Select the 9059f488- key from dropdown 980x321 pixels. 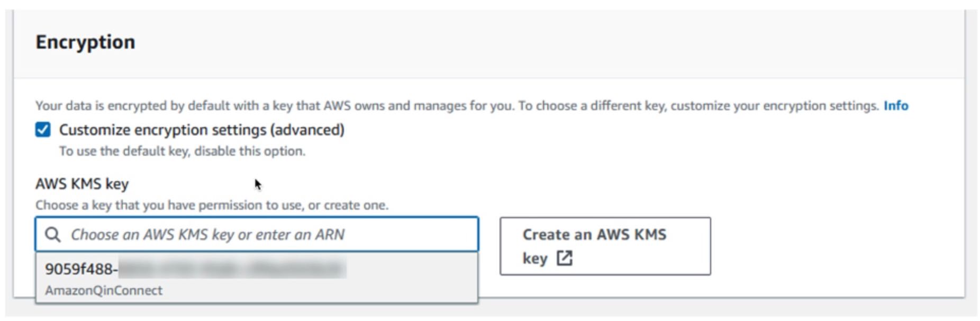(x=80, y=269)
